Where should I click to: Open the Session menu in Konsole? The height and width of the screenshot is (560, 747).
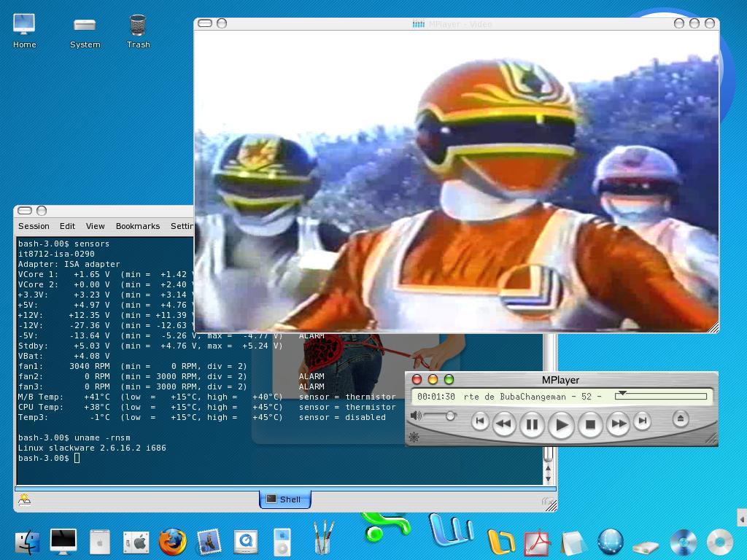[34, 226]
